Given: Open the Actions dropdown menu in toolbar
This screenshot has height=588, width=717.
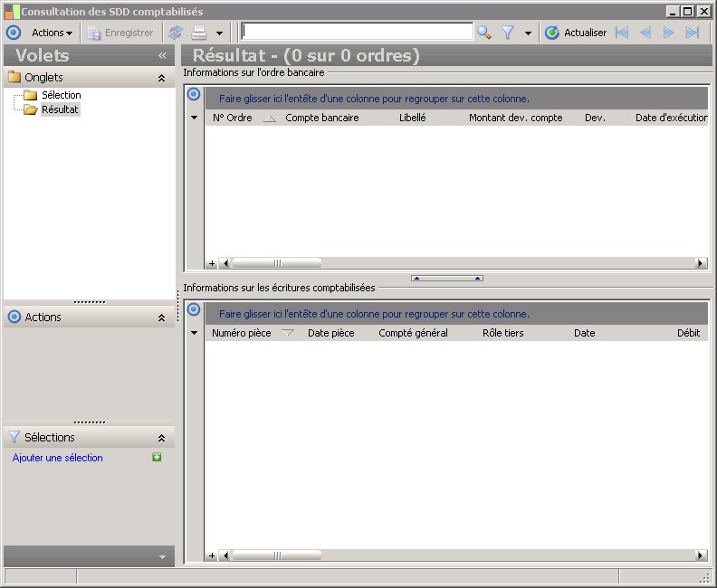Looking at the screenshot, I should point(53,33).
